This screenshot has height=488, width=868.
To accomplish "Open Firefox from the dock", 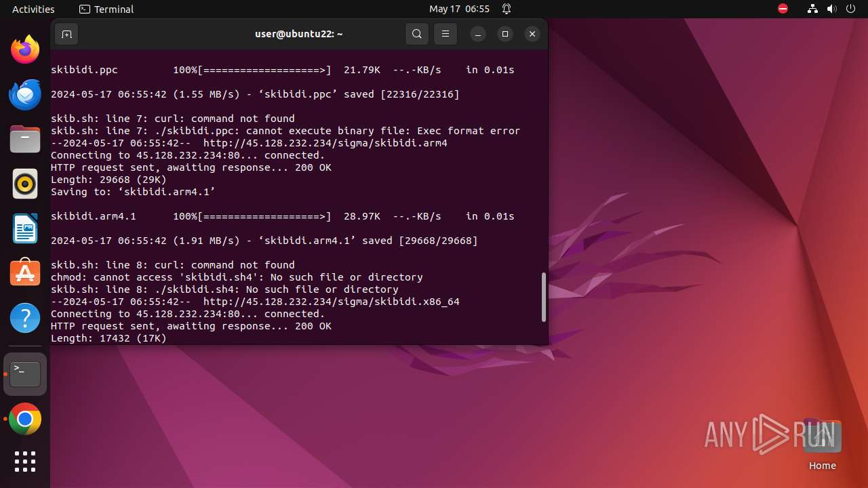I will 25,49.
